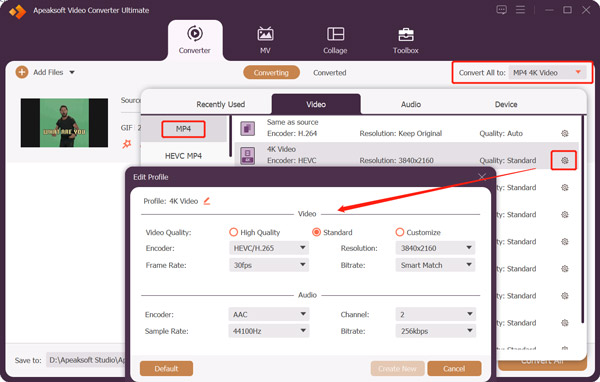Screen dimensions: 600x382
Task: Click the Cancel button
Action: pyautogui.click(x=454, y=369)
